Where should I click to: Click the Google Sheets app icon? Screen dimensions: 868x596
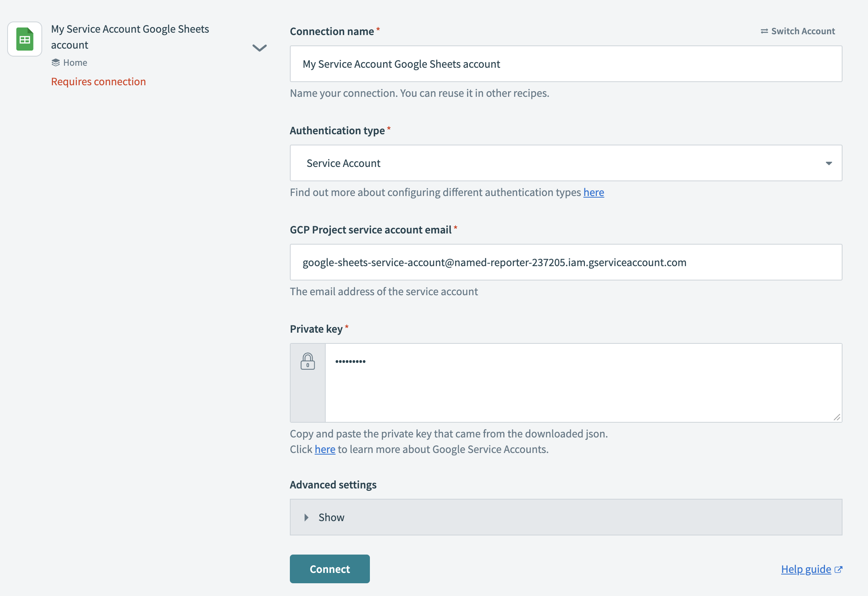[x=24, y=38]
